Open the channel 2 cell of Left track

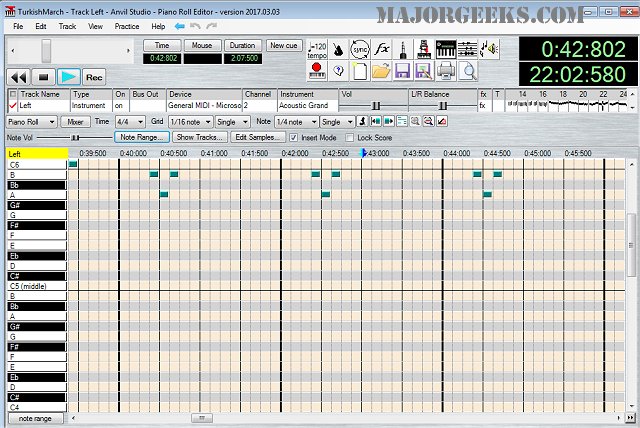[x=260, y=106]
